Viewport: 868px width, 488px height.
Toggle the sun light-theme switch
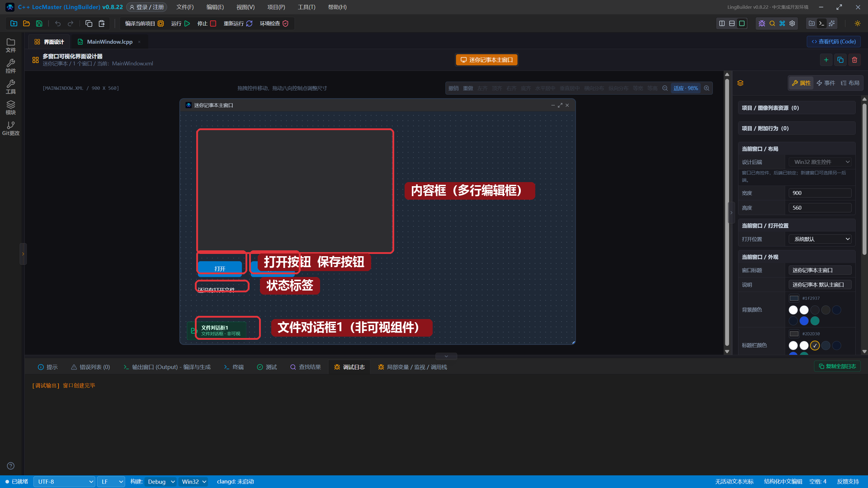pyautogui.click(x=858, y=23)
